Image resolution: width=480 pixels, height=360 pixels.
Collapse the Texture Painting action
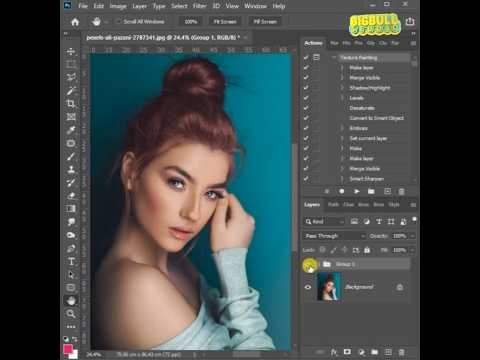tap(334, 58)
